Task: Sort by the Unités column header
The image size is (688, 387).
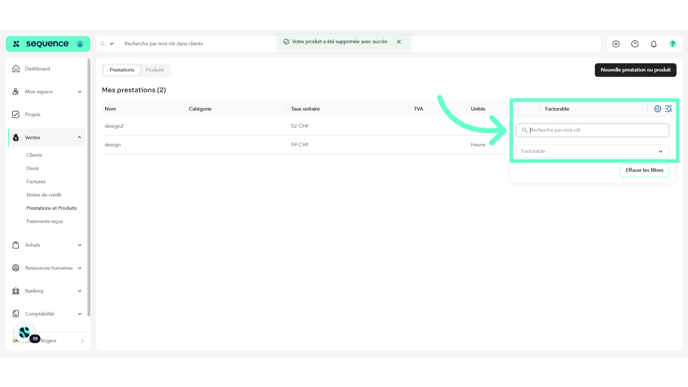Action: pyautogui.click(x=478, y=109)
